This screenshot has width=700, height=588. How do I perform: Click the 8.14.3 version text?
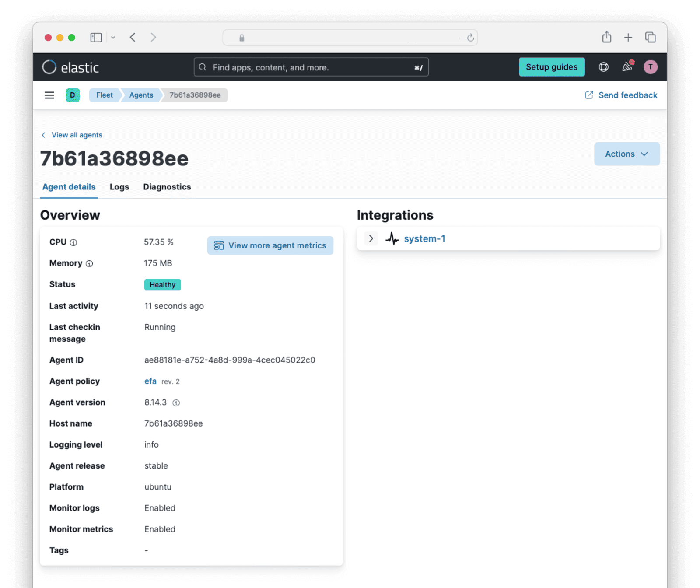tap(155, 402)
